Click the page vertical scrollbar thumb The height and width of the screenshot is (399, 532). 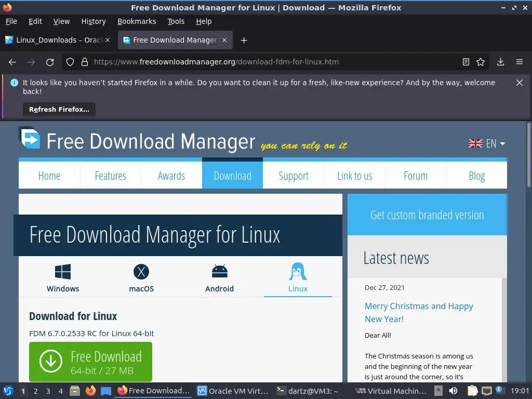point(528,155)
